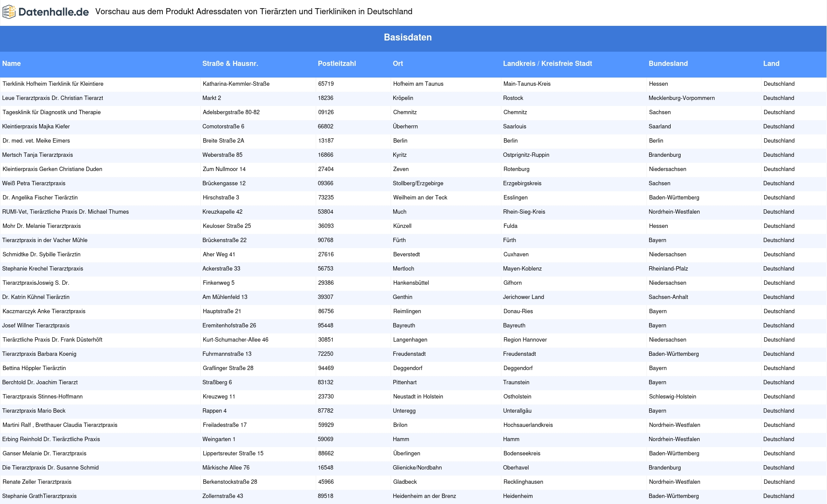The image size is (827, 504).
Task: Click address Berkenstockstraße 28
Action: [230, 482]
